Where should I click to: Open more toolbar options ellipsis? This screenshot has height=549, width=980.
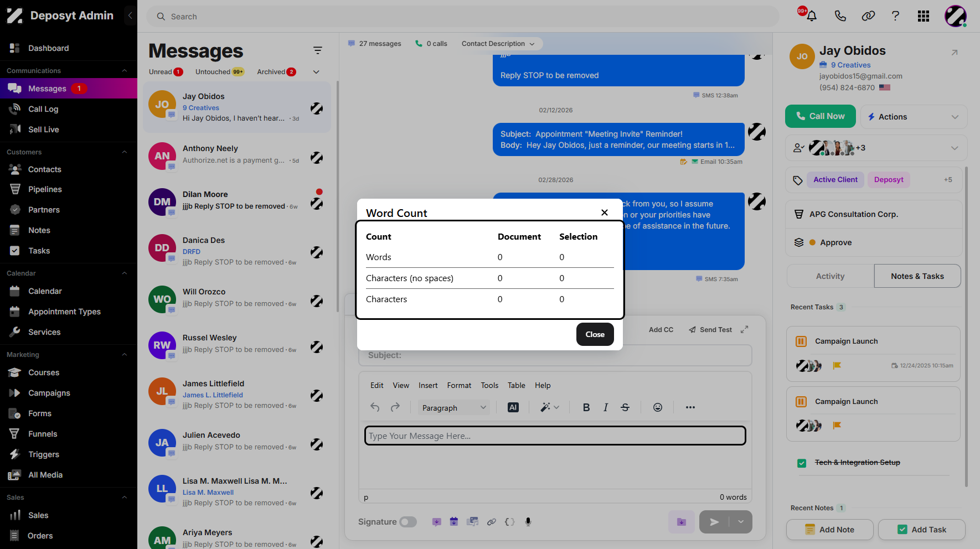(x=690, y=407)
